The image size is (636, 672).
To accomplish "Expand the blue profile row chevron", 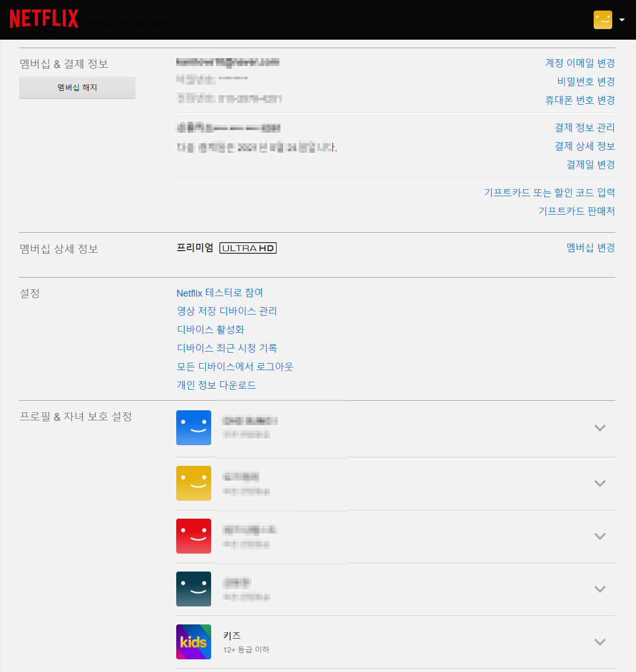I will point(599,428).
